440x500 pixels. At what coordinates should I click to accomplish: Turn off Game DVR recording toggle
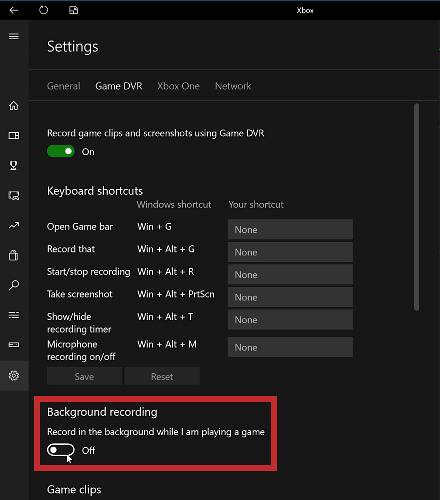point(61,151)
